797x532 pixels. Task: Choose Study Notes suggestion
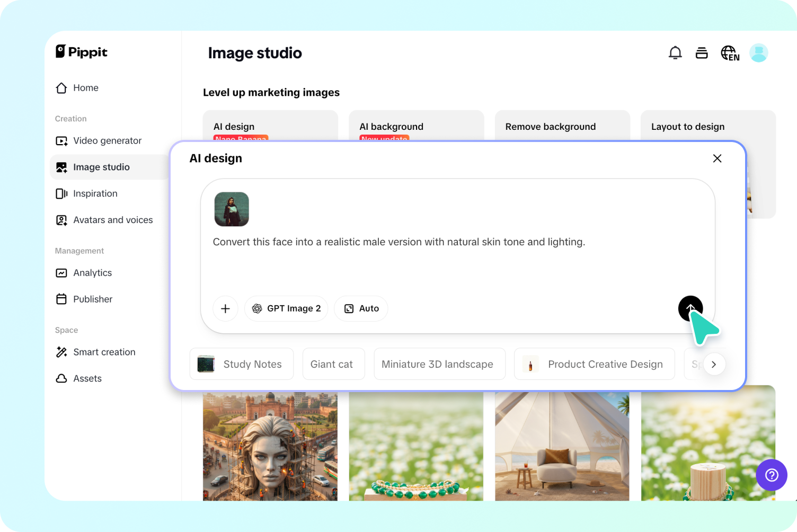[x=242, y=364]
